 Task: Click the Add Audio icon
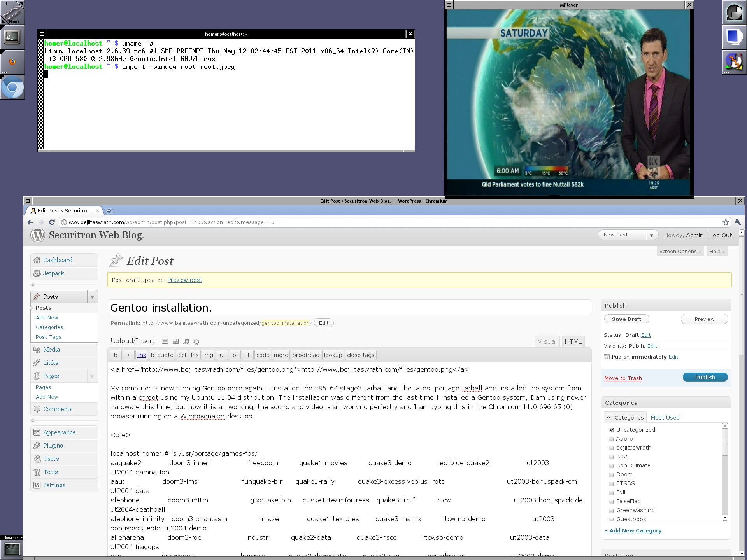[x=186, y=341]
